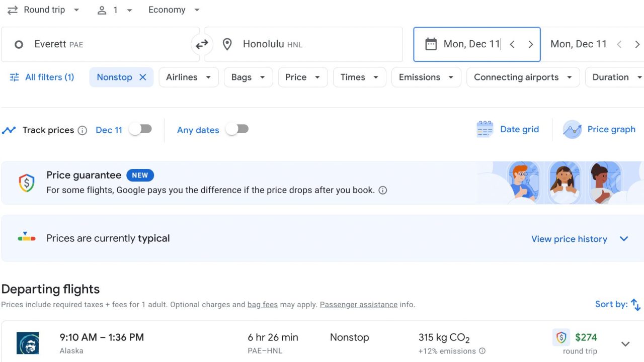
Task: Toggle Track prices for Dec 11
Action: click(x=140, y=129)
